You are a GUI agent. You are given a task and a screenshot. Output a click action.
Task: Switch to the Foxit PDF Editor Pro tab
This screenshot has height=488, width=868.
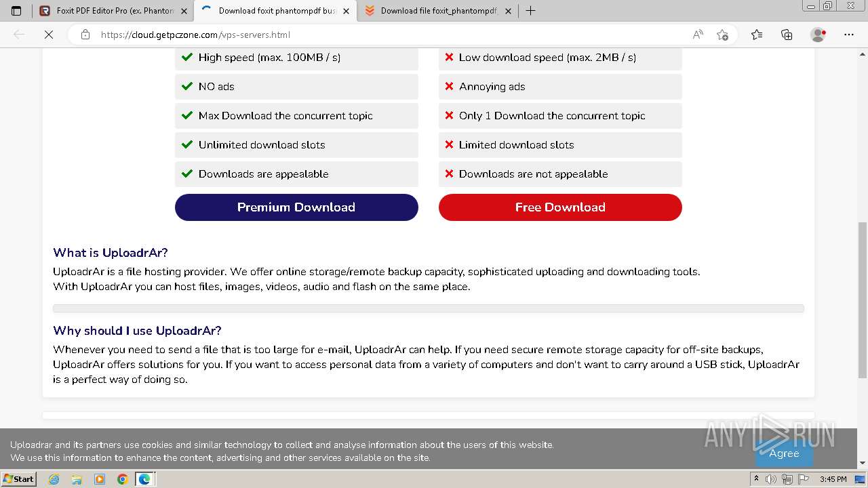point(113,11)
